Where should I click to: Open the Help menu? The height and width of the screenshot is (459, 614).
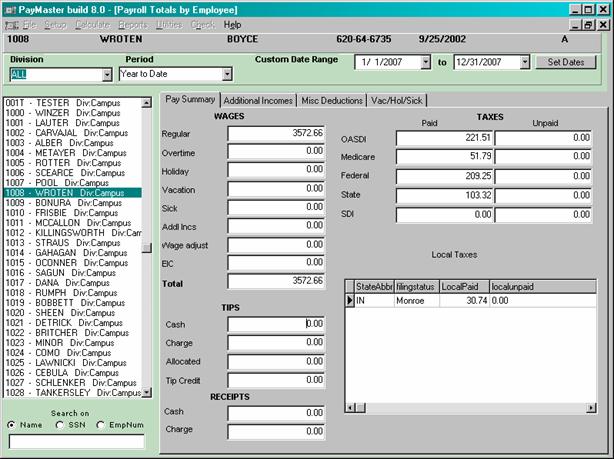[232, 25]
